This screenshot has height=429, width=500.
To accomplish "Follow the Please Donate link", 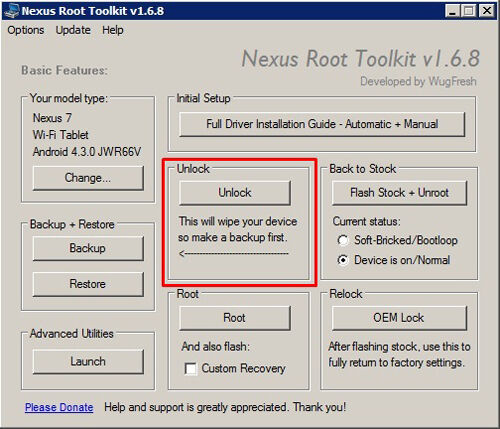I will (59, 407).
